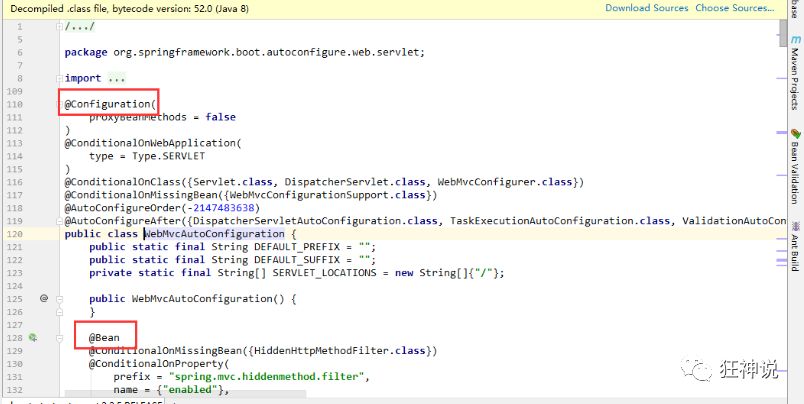Click the horizontal scrollbar at the bottom
This screenshot has width=804, height=404.
click(x=185, y=394)
